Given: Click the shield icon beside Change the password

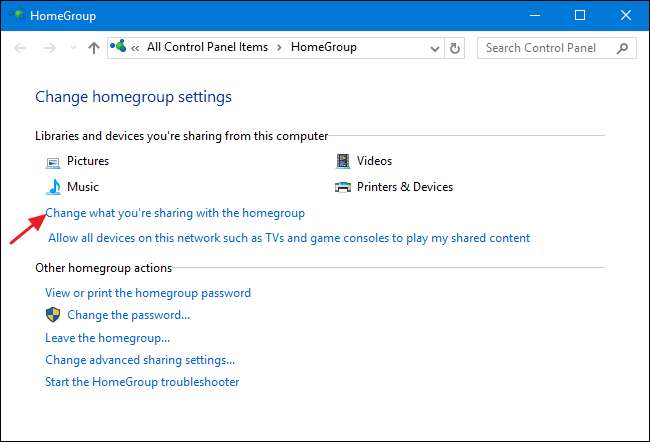Looking at the screenshot, I should (x=54, y=315).
